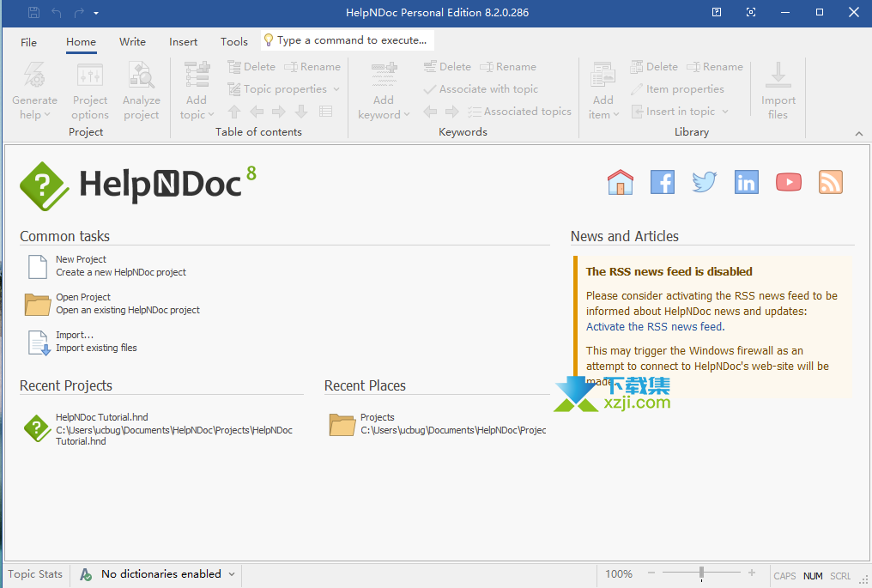The height and width of the screenshot is (588, 872).
Task: Delete the selected topic in Table of contents
Action: (251, 67)
